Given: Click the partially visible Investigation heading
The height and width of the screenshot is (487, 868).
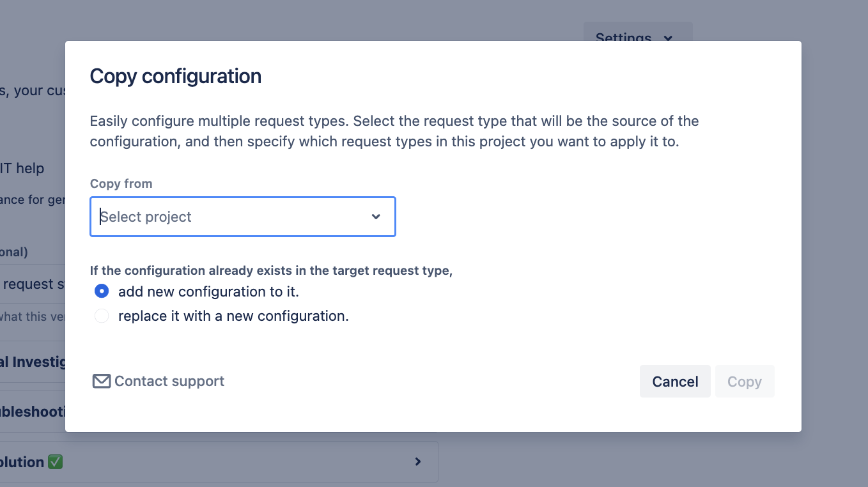Looking at the screenshot, I should [32, 362].
